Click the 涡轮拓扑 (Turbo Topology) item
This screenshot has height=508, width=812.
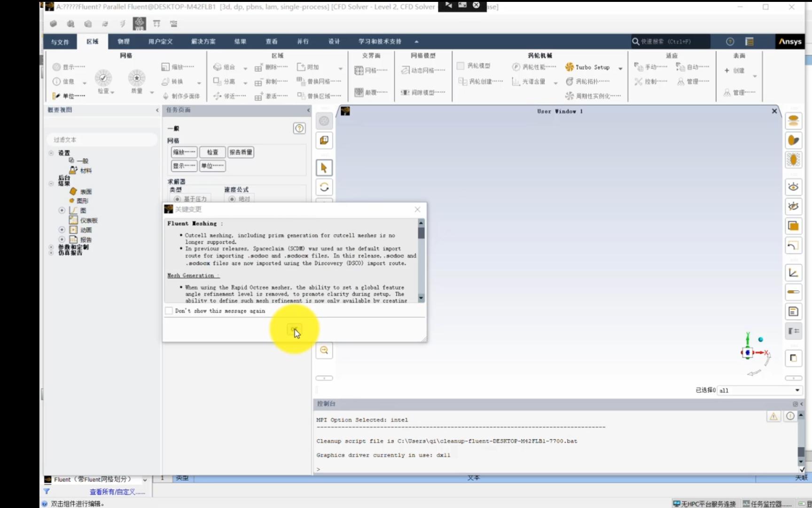pyautogui.click(x=587, y=81)
